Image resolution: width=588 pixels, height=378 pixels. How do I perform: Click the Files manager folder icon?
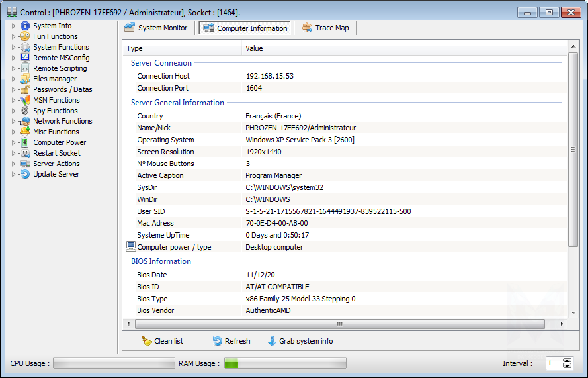[x=25, y=79]
